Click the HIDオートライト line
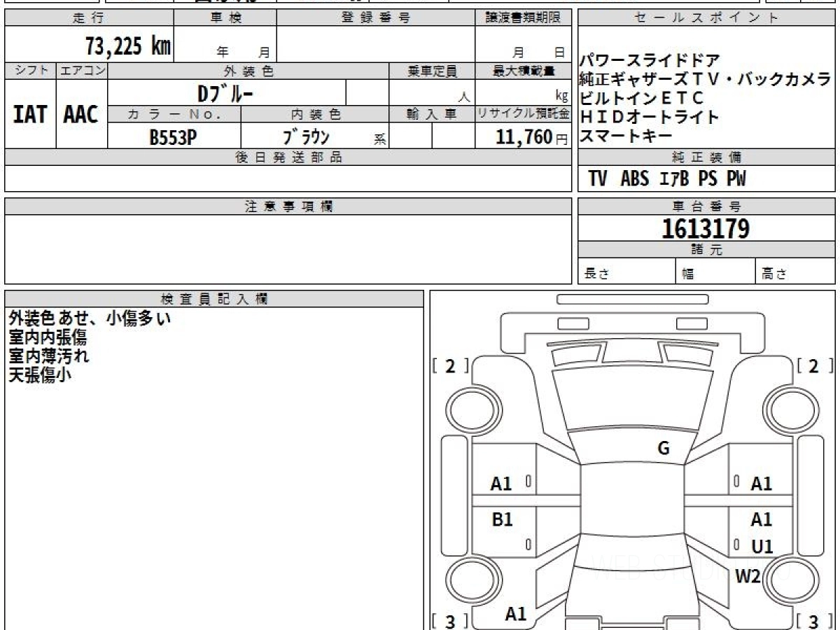Image resolution: width=840 pixels, height=630 pixels. [649, 117]
